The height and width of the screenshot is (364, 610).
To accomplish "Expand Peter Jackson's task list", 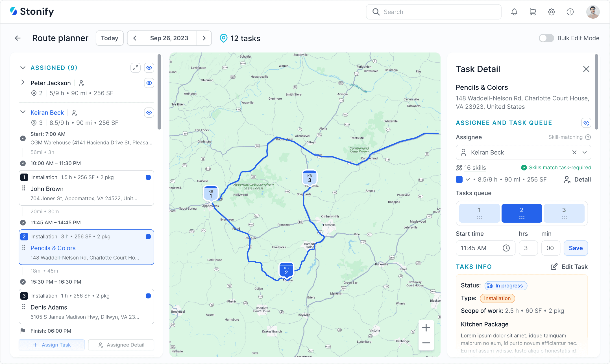I will point(23,82).
